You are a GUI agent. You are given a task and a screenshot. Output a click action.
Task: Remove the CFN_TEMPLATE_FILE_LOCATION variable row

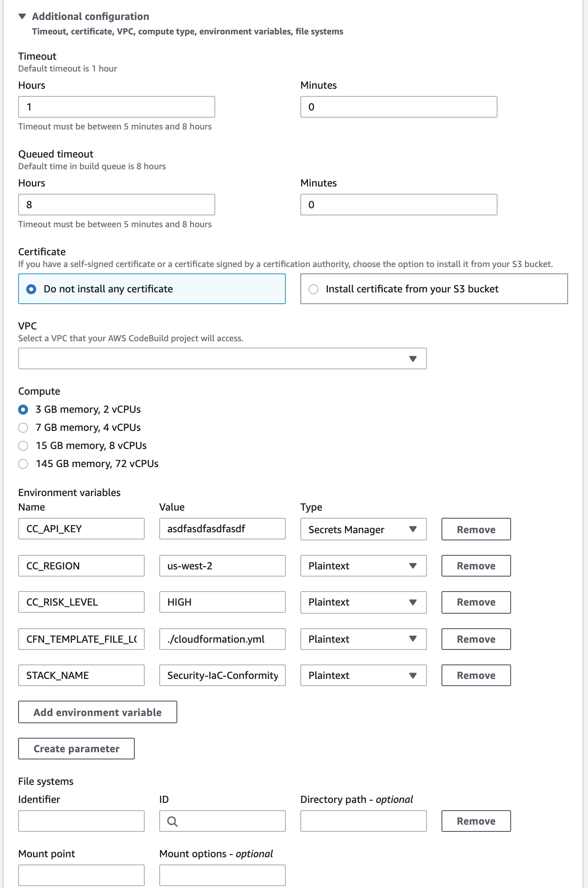(x=476, y=639)
